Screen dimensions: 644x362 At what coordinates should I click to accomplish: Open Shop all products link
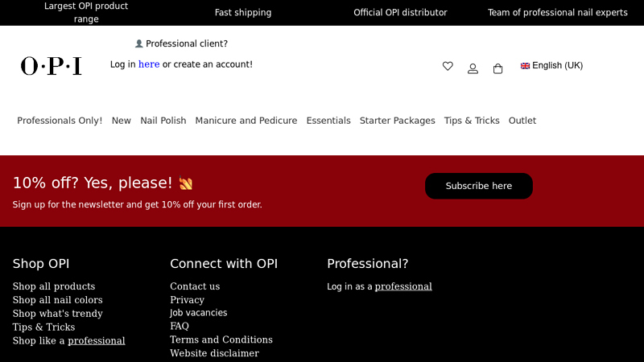pyautogui.click(x=54, y=286)
